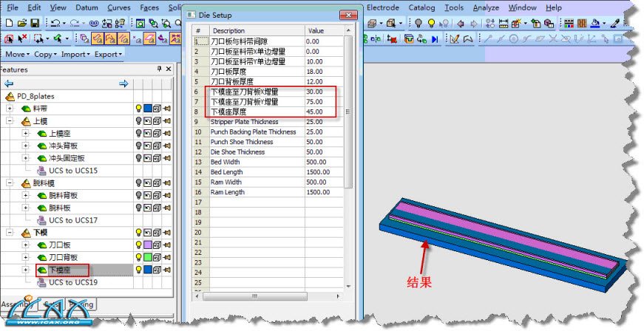Open the Help menu
644x331 pixels.
pyautogui.click(x=554, y=7)
